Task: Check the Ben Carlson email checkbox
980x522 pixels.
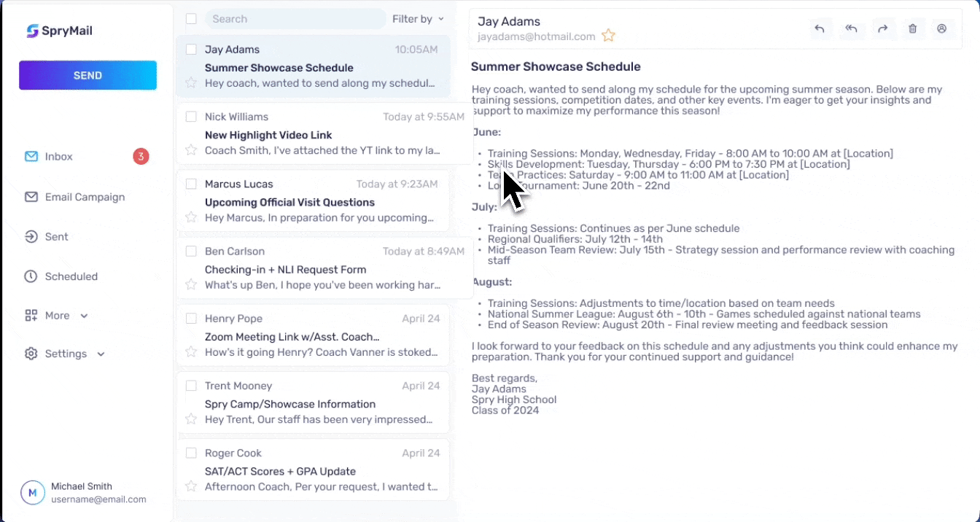Action: pyautogui.click(x=191, y=251)
